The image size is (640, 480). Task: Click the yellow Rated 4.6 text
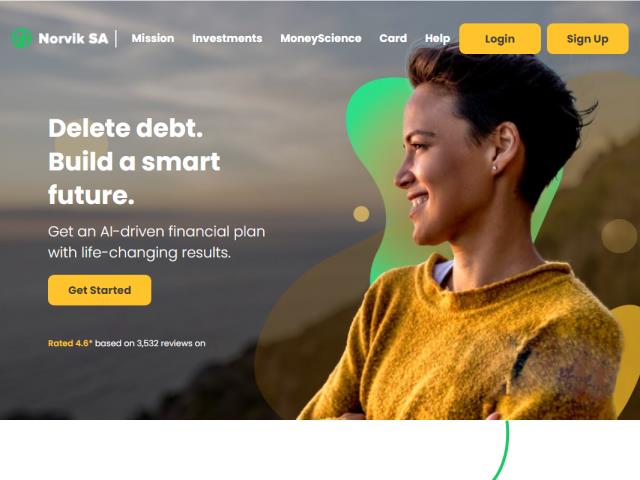[x=70, y=343]
